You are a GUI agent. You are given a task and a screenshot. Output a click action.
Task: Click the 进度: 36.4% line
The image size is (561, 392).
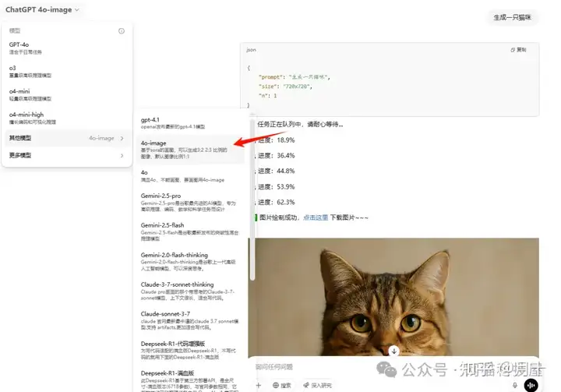tap(276, 155)
